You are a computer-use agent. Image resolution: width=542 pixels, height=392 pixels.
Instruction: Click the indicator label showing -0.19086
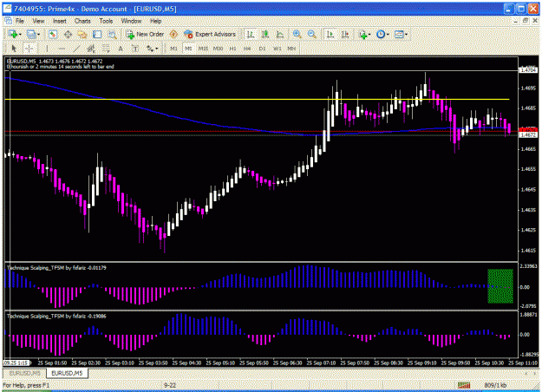pos(56,317)
